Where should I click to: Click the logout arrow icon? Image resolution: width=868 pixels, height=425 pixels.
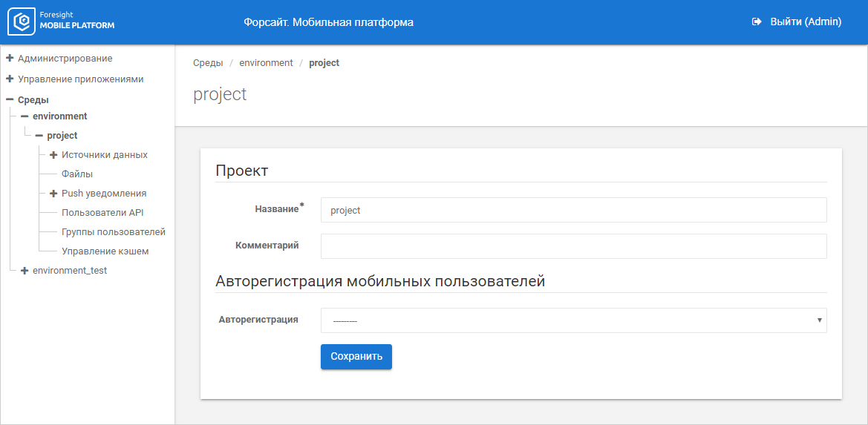point(757,22)
